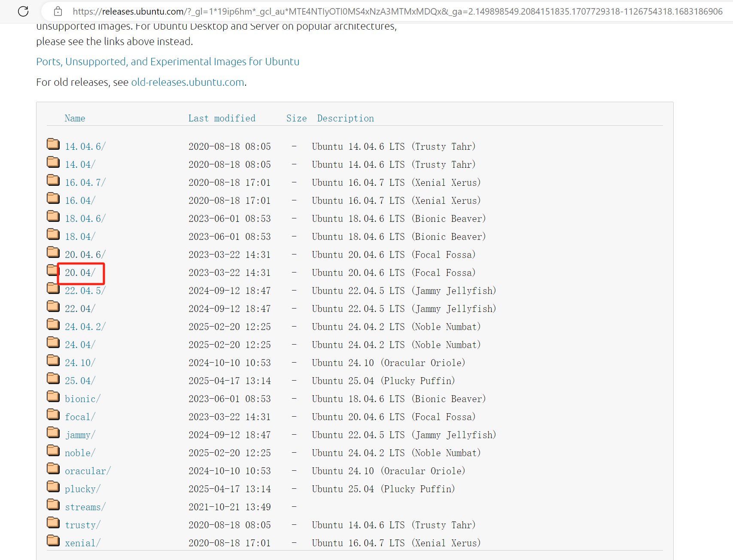Click the folder icon for focal/
This screenshot has height=560, width=733.
pos(53,414)
